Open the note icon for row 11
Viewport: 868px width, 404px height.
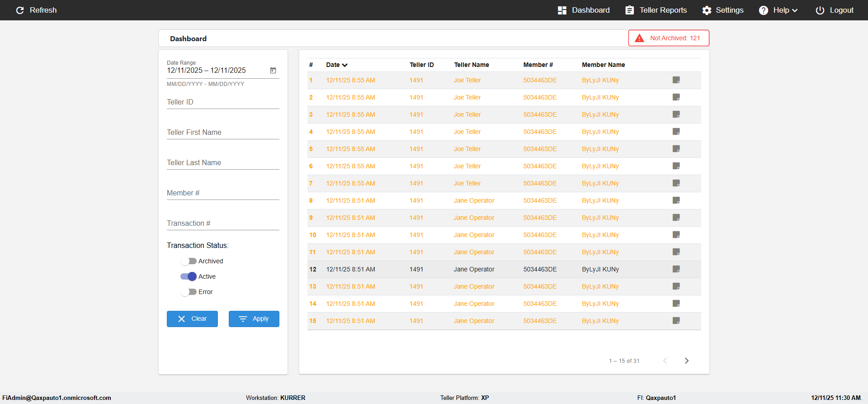click(x=676, y=252)
